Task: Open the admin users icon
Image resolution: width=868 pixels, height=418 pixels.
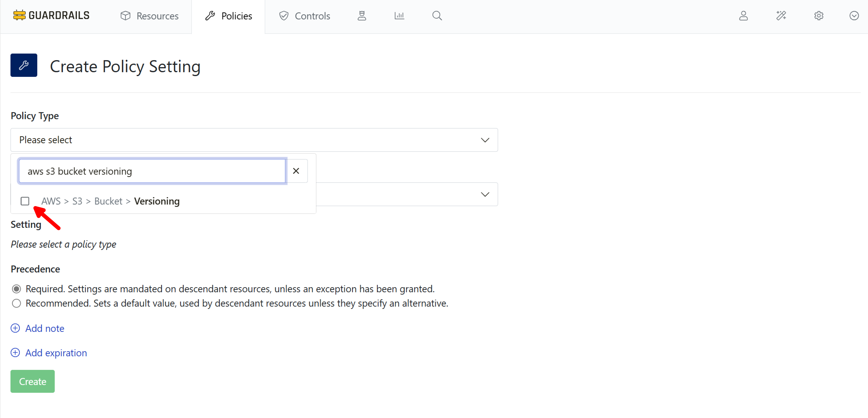Action: click(362, 16)
